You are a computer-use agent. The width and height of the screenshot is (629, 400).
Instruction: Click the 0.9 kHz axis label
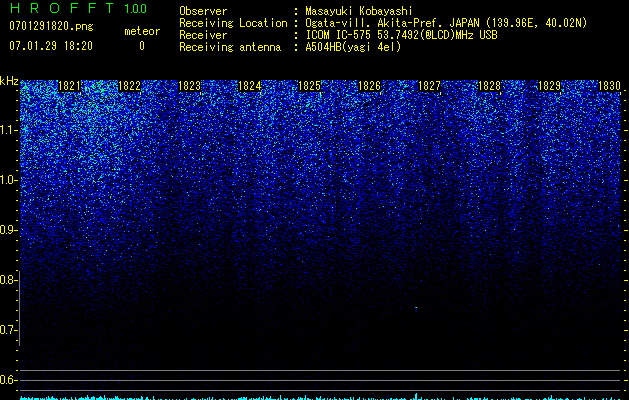(8, 230)
